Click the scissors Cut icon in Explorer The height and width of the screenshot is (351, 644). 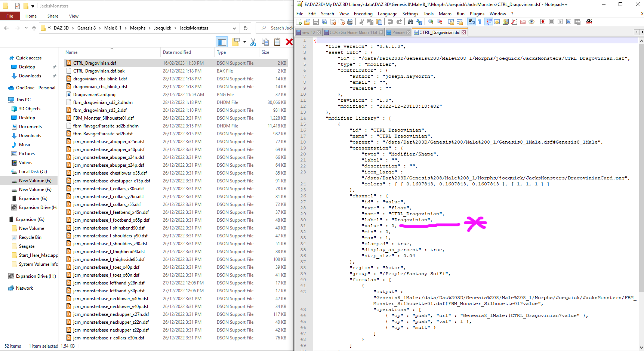coord(253,42)
